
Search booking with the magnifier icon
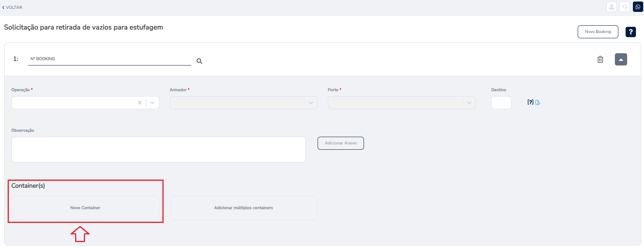click(199, 61)
